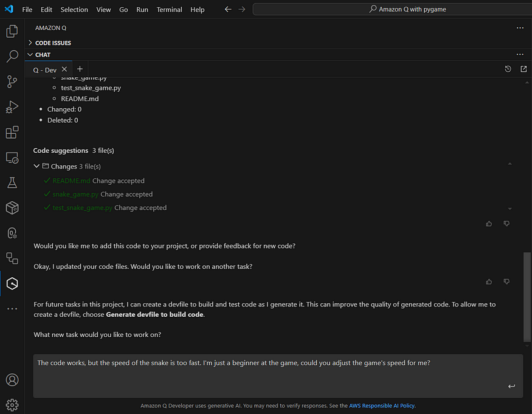Click the 'Changed: 0' bullet text
Screen dimensions: 532x414
[64, 109]
